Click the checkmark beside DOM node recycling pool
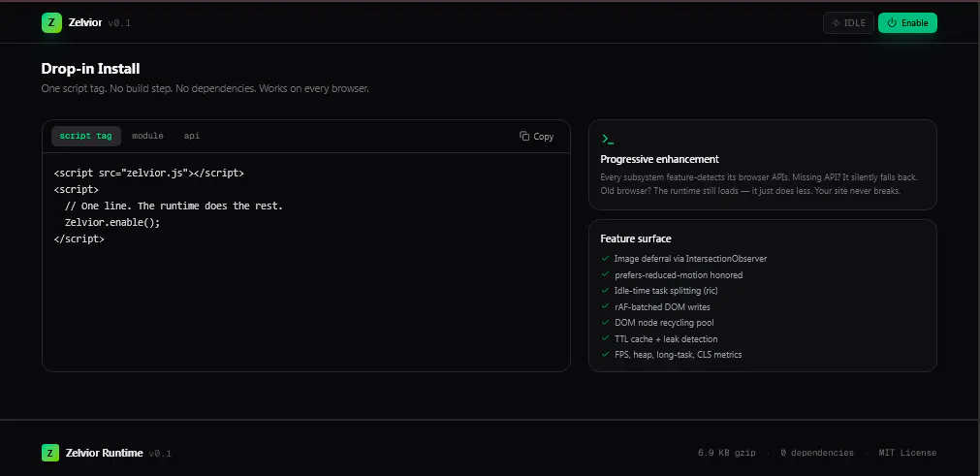This screenshot has height=476, width=980. pos(605,322)
